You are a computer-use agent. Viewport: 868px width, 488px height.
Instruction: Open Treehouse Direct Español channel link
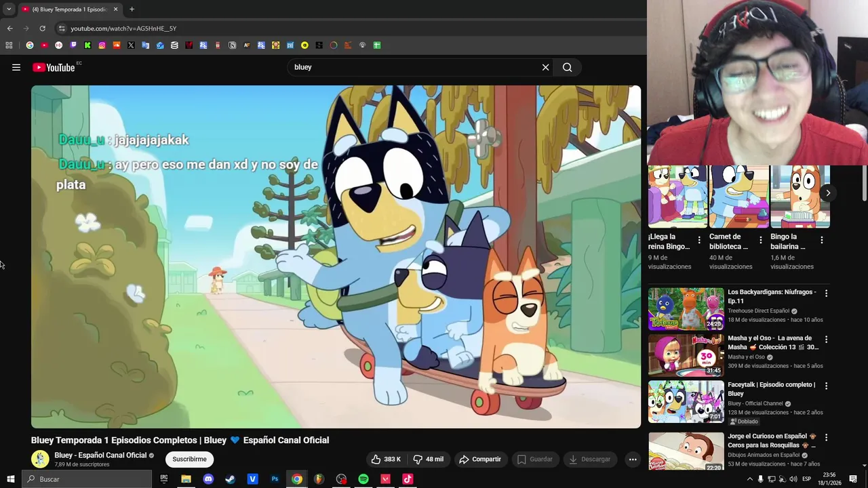[759, 311]
